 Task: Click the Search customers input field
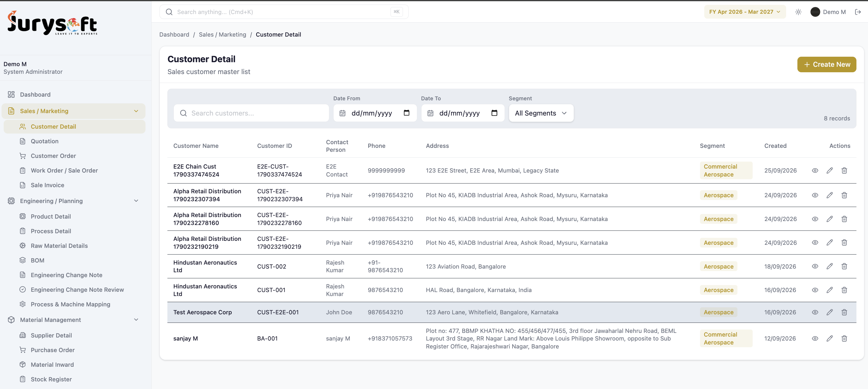coord(251,113)
